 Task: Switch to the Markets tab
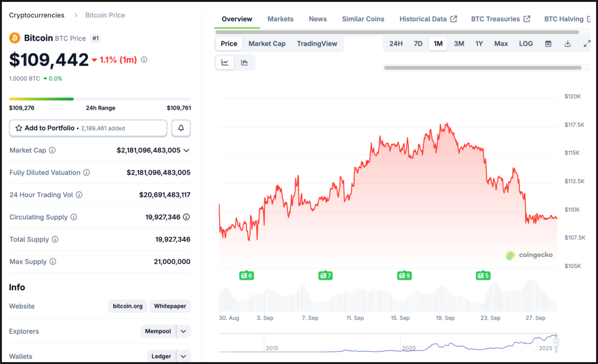pyautogui.click(x=280, y=19)
